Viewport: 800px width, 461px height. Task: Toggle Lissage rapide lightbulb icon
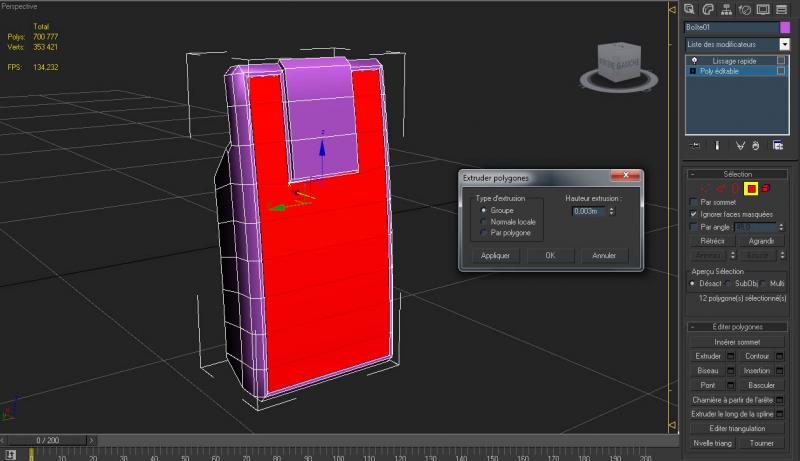694,61
